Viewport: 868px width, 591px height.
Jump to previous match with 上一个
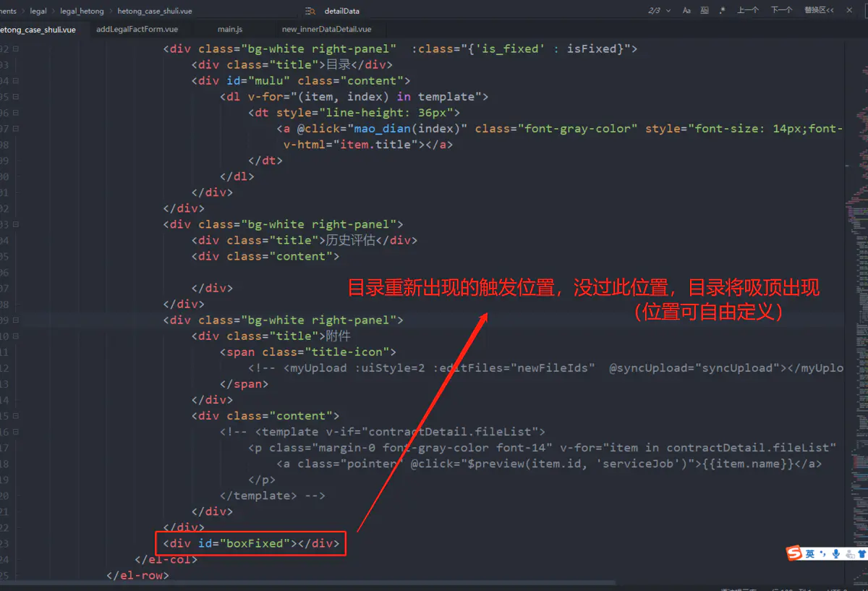point(747,10)
